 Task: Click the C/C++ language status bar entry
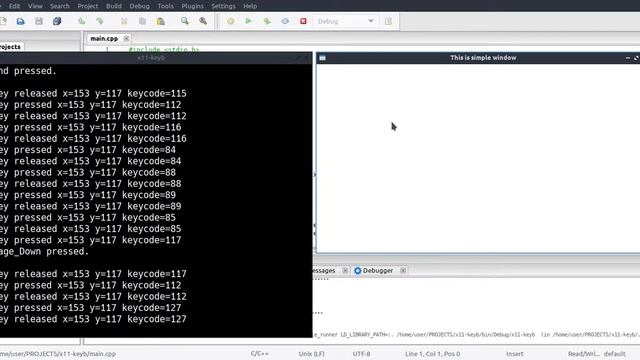260,354
